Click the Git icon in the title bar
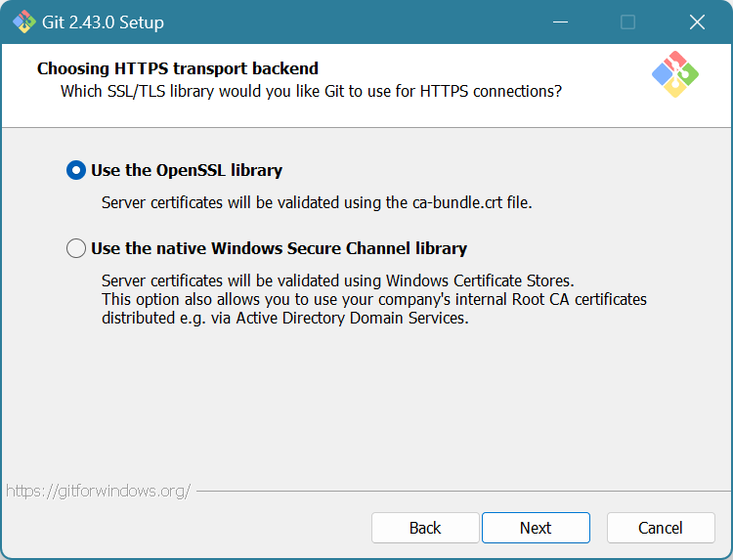 point(24,22)
